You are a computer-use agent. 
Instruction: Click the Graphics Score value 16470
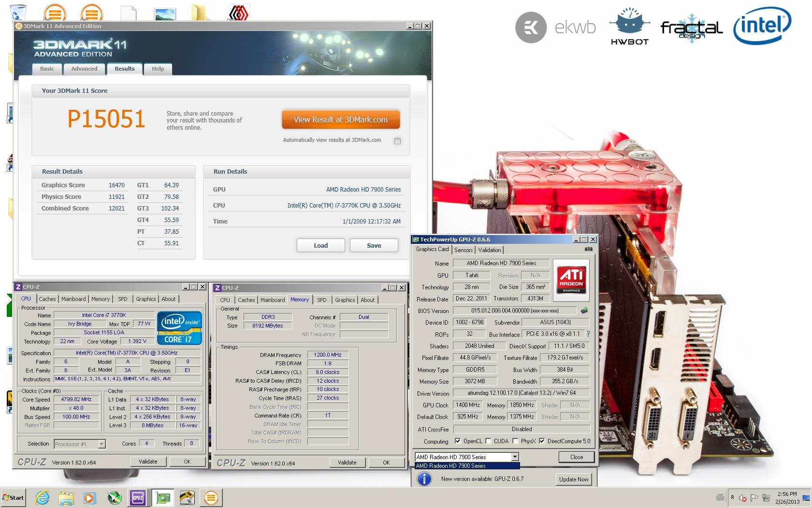[116, 185]
